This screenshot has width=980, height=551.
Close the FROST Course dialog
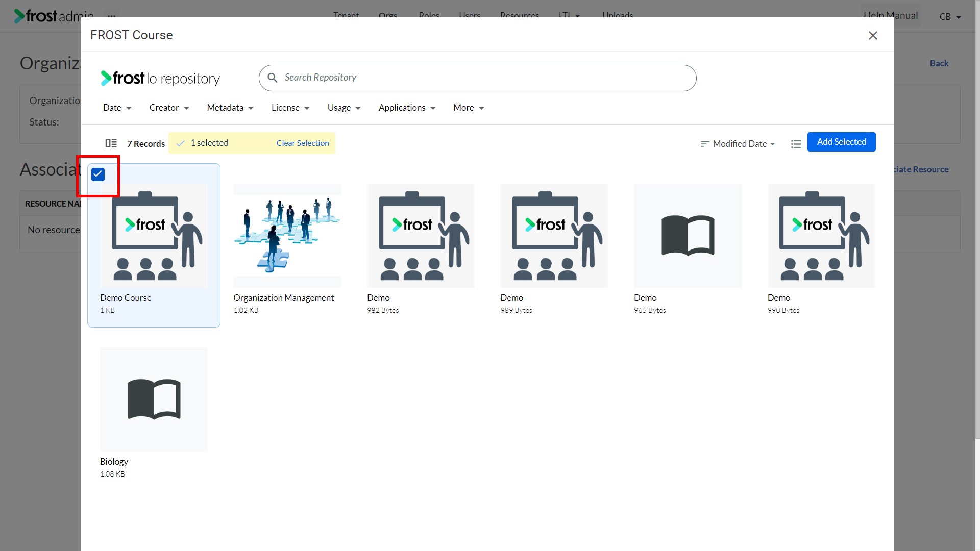tap(873, 35)
